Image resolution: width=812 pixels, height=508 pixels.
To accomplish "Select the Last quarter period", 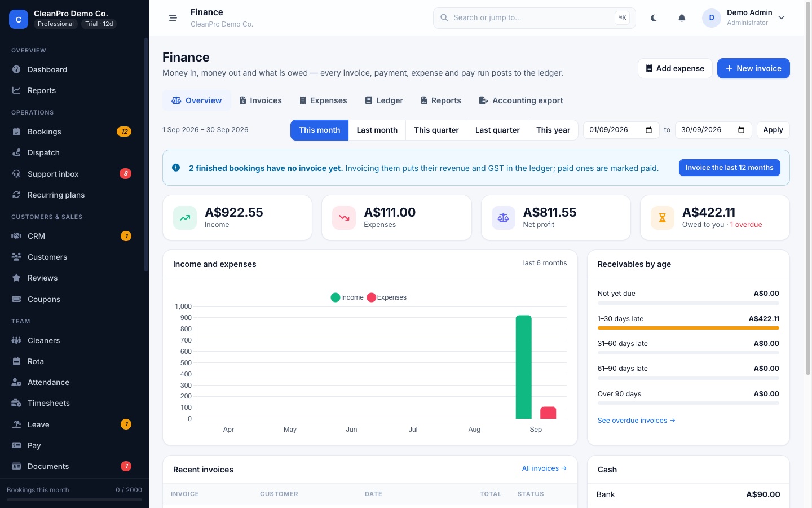I will [x=497, y=130].
